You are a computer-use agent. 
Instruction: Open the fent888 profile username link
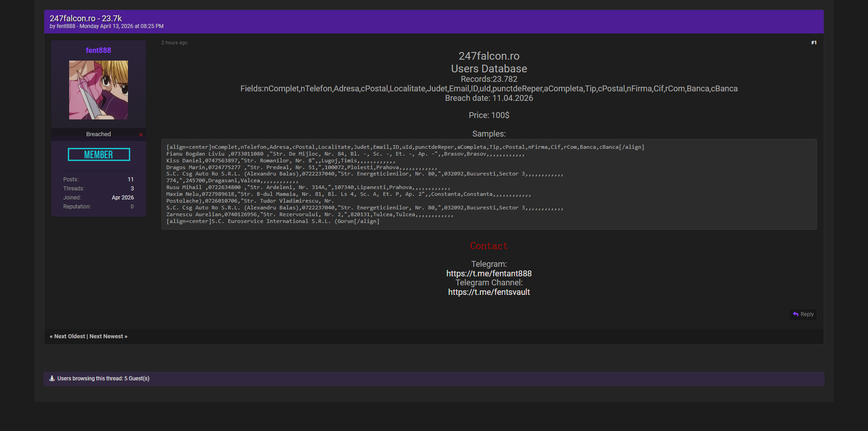[x=99, y=51]
